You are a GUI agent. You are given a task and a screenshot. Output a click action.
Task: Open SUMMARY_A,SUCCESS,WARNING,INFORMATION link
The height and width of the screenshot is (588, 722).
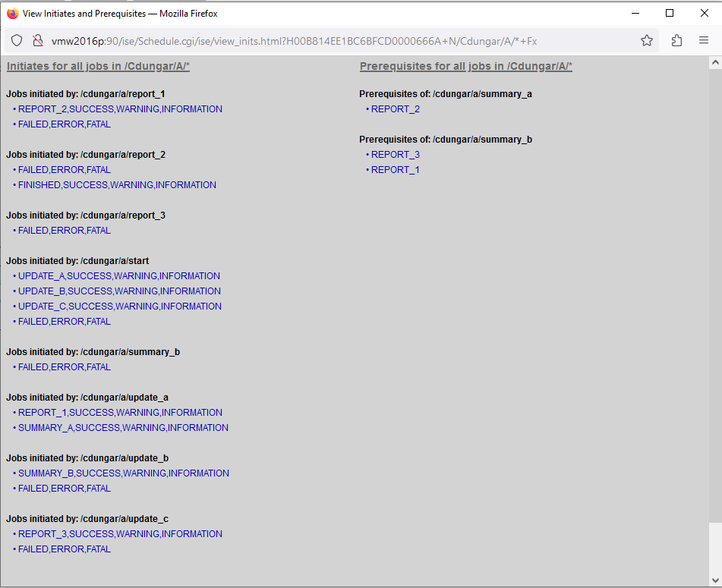coord(123,428)
